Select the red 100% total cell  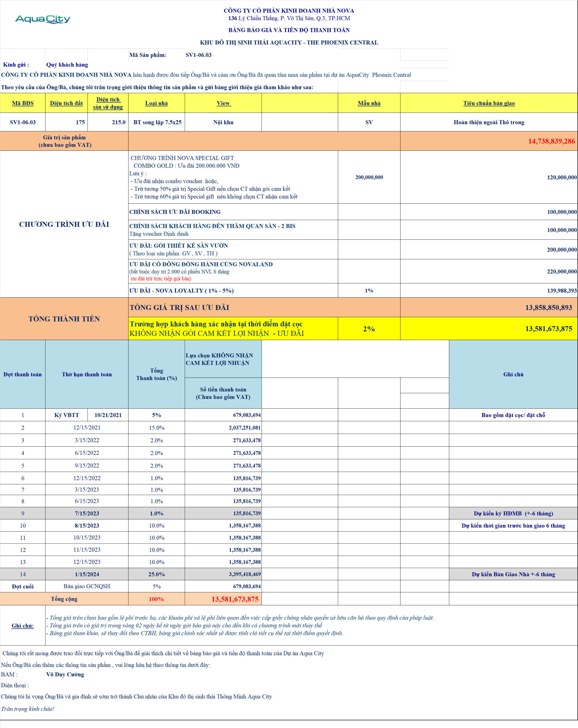157,599
